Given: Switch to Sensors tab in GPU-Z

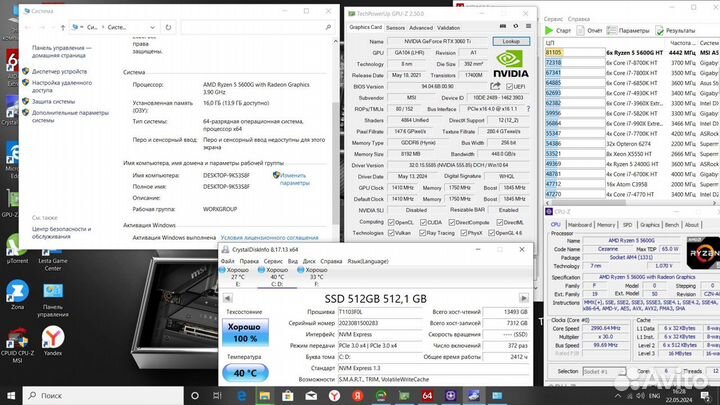Looking at the screenshot, I should click(x=395, y=28).
